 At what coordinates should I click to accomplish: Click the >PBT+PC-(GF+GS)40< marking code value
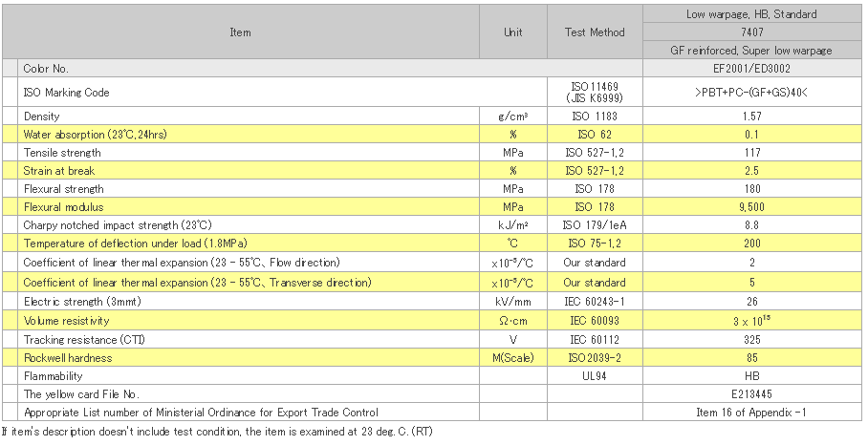pyautogui.click(x=751, y=93)
